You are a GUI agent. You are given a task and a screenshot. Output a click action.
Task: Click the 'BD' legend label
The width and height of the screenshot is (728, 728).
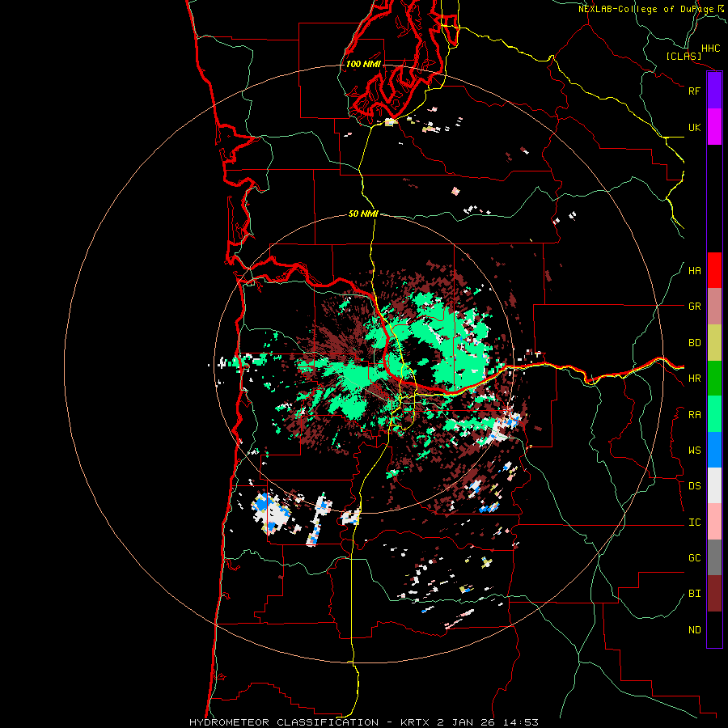coord(694,343)
